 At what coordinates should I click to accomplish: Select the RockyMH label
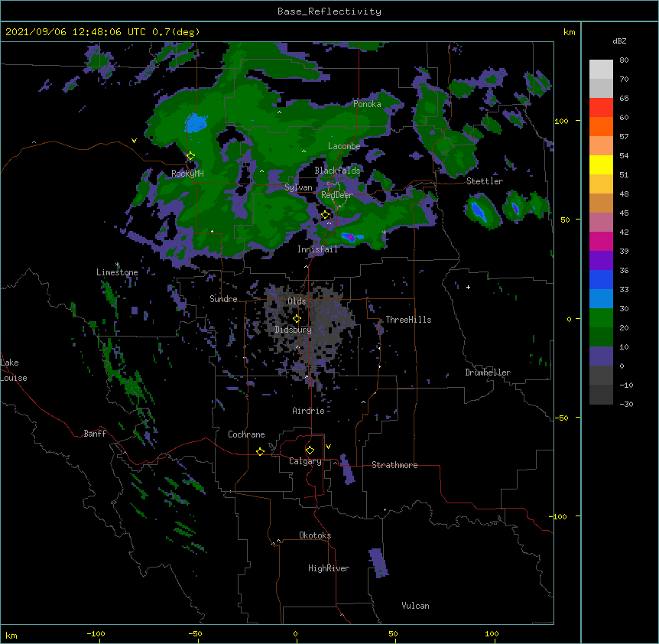187,174
